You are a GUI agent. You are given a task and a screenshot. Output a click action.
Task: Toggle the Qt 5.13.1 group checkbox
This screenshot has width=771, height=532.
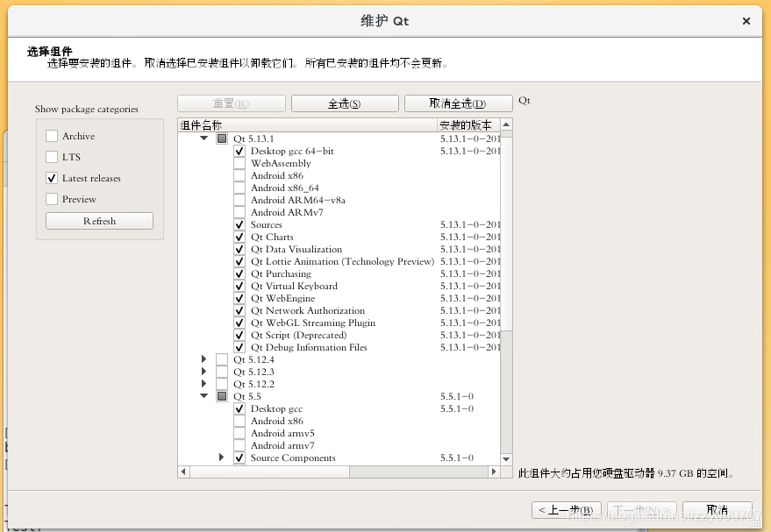click(222, 138)
